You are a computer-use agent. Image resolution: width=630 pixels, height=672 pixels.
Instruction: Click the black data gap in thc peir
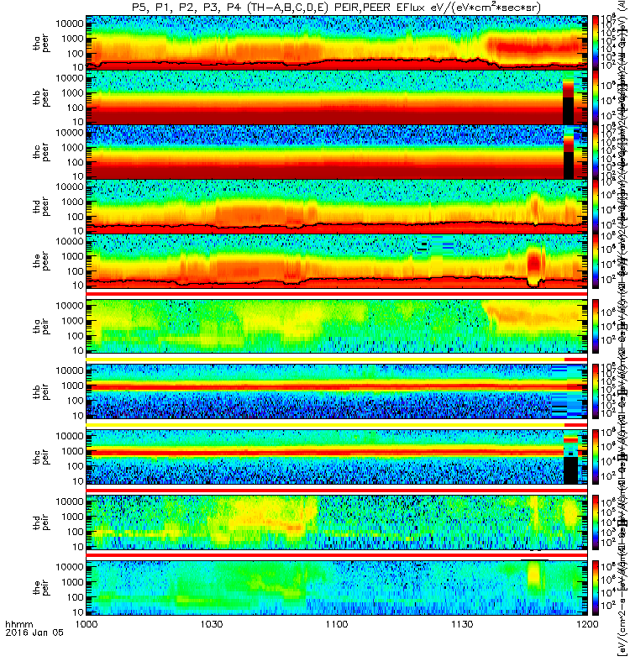[570, 470]
